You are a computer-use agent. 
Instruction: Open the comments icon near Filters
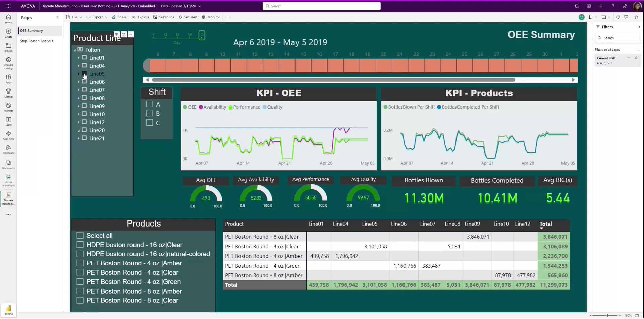(x=626, y=17)
